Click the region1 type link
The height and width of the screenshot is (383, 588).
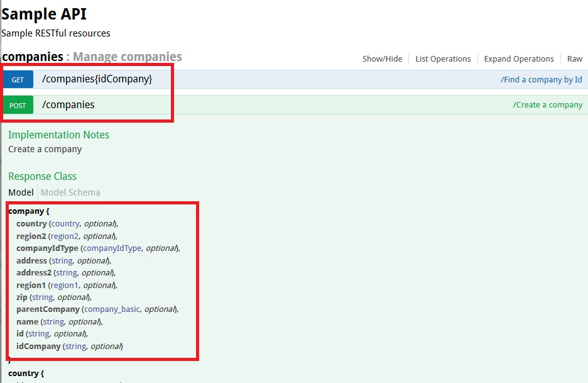point(65,286)
